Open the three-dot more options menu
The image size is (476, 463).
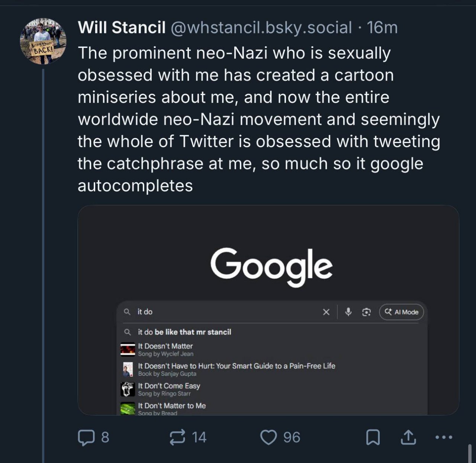click(444, 437)
